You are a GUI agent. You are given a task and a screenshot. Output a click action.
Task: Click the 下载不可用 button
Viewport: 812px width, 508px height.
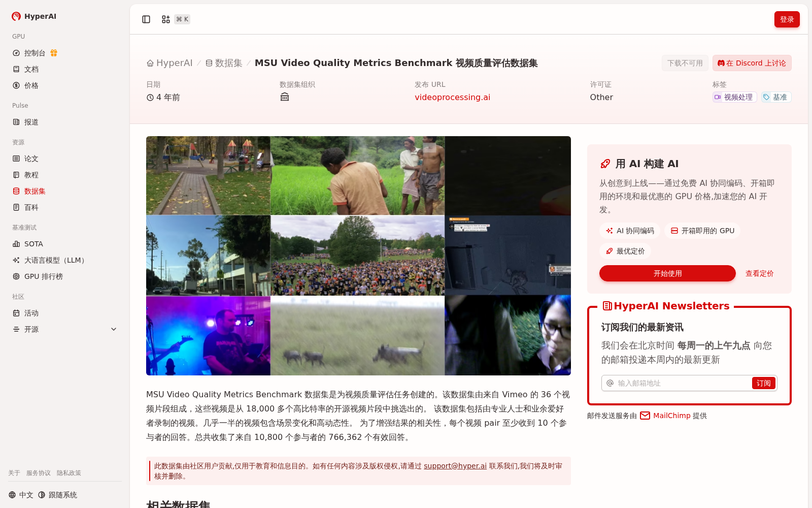click(685, 63)
